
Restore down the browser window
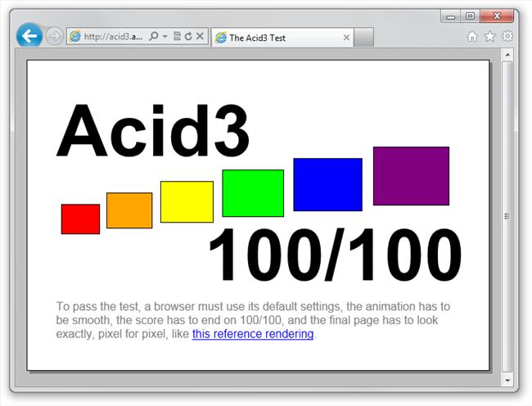point(471,16)
